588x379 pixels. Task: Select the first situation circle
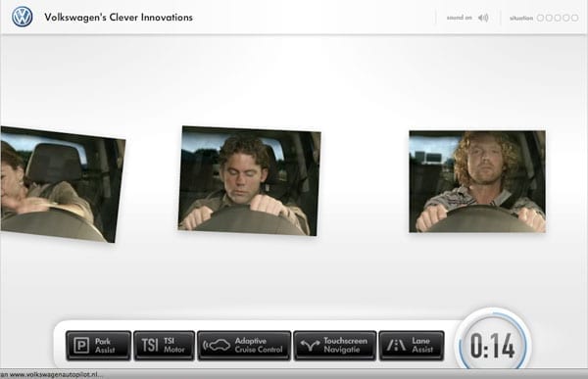coord(540,18)
